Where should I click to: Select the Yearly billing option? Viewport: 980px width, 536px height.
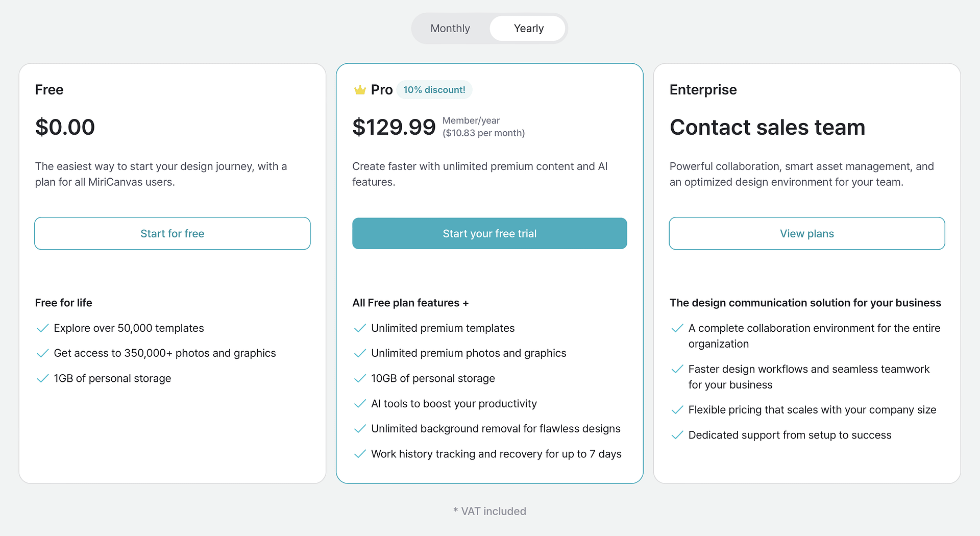(528, 28)
